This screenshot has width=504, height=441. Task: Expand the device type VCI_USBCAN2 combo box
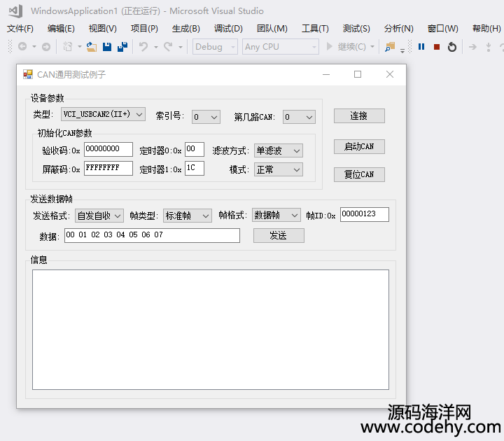click(x=103, y=114)
